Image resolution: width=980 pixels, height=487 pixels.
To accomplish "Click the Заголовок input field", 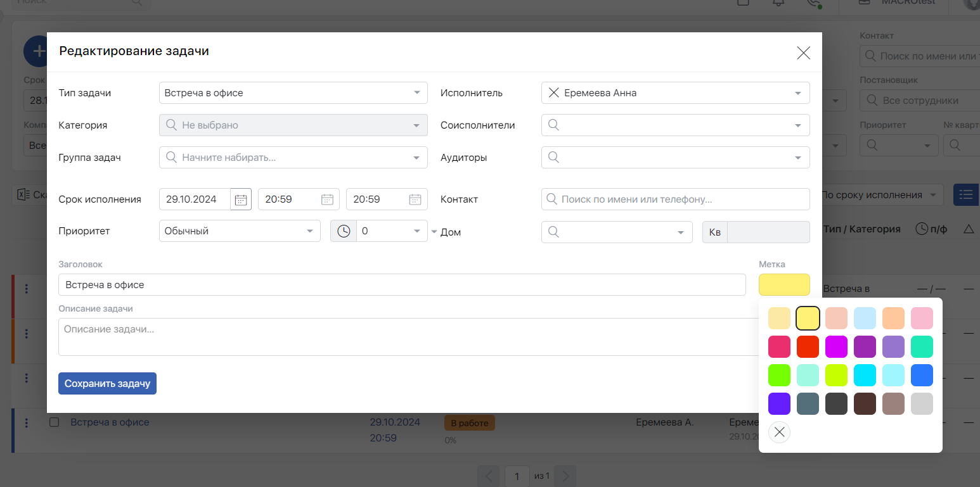I will tap(401, 285).
